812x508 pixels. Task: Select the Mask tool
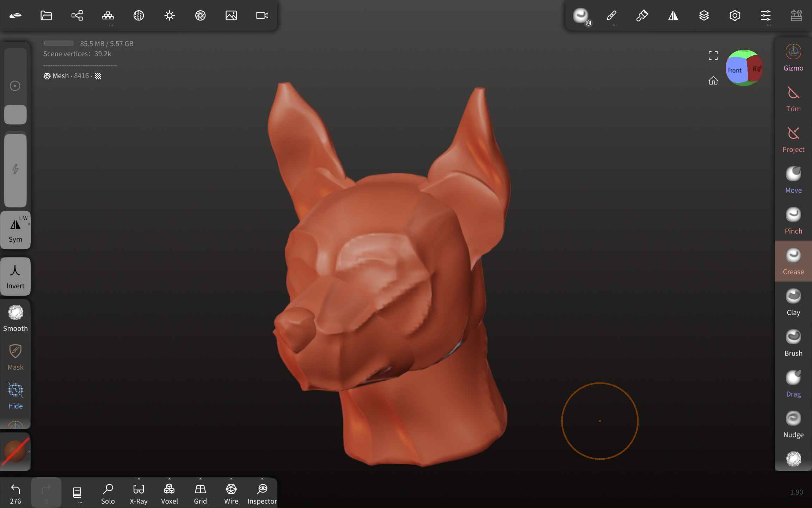[x=16, y=357]
